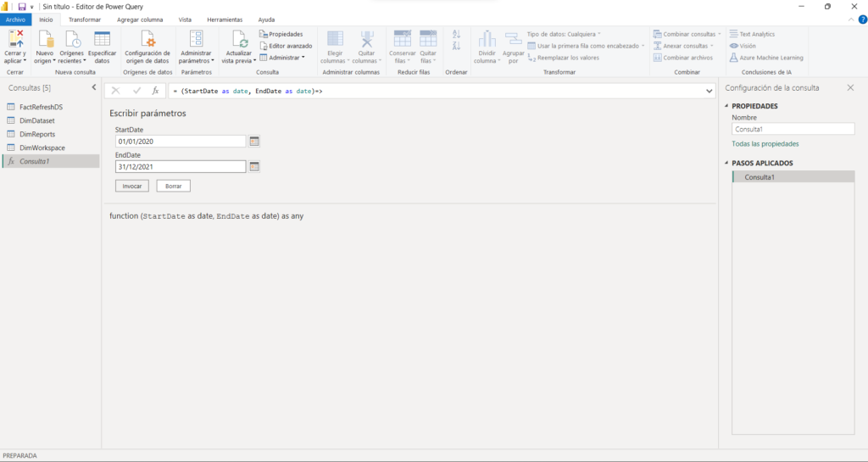This screenshot has width=868, height=462.
Task: Click the Cerrar y aplicar icon
Action: (x=14, y=38)
